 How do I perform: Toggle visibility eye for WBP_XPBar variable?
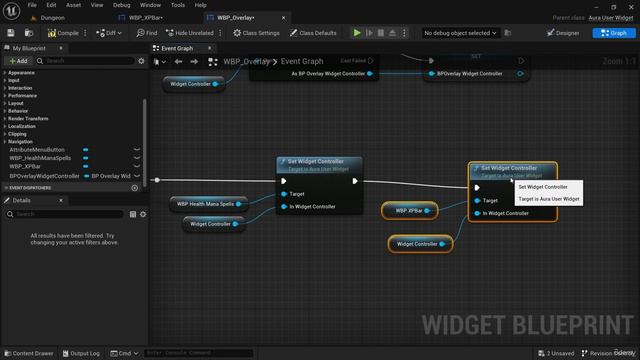(137, 166)
